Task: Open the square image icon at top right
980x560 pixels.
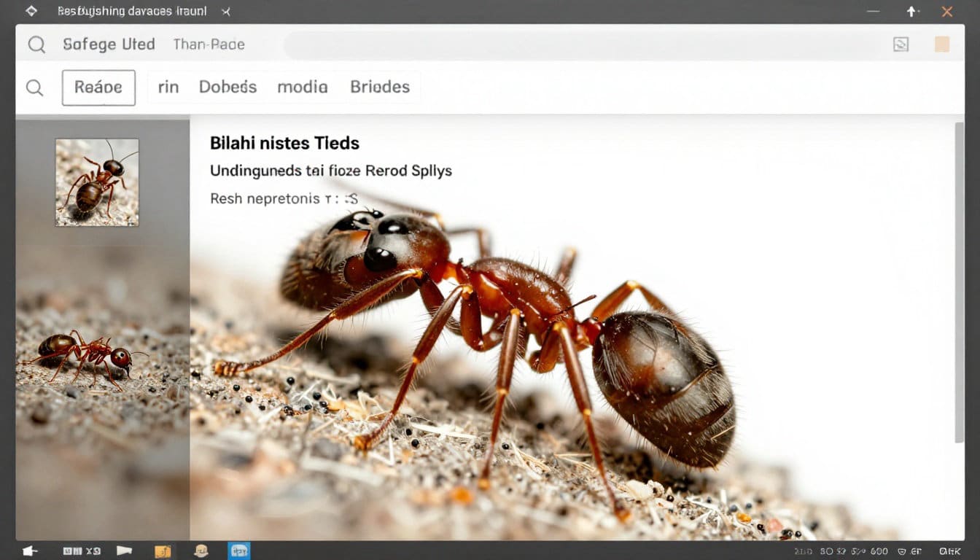Action: (901, 44)
